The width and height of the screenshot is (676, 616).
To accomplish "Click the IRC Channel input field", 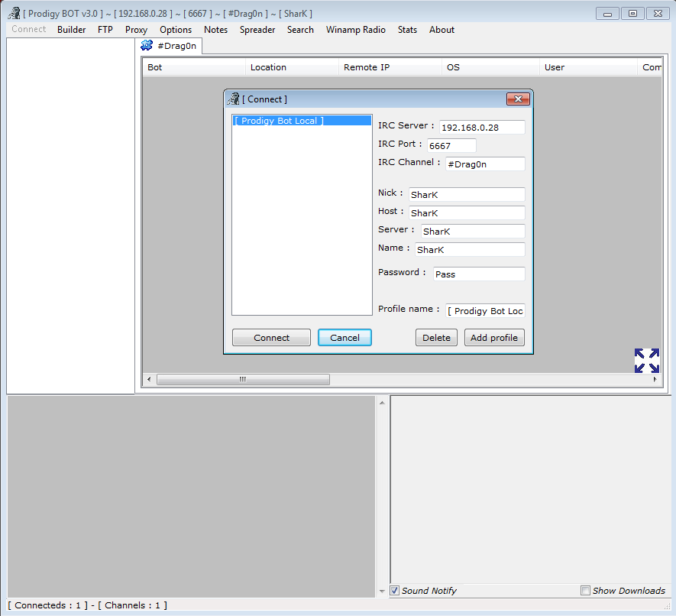I will 485,164.
